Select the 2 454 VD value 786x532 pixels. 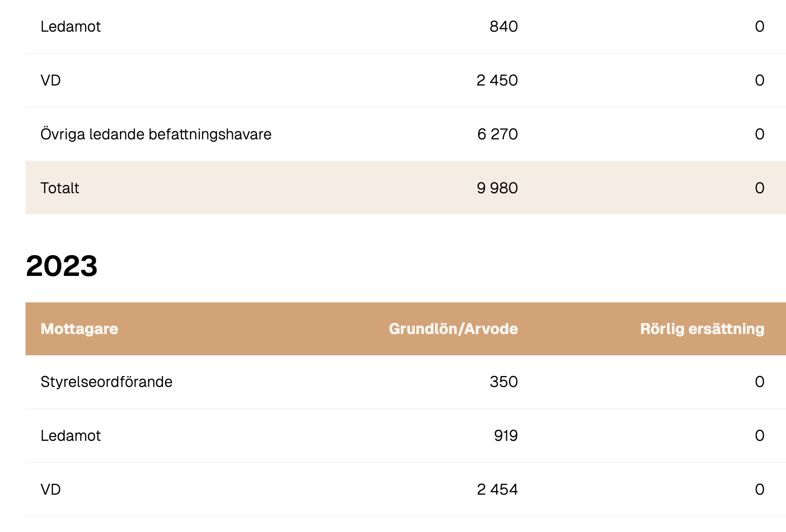(497, 489)
